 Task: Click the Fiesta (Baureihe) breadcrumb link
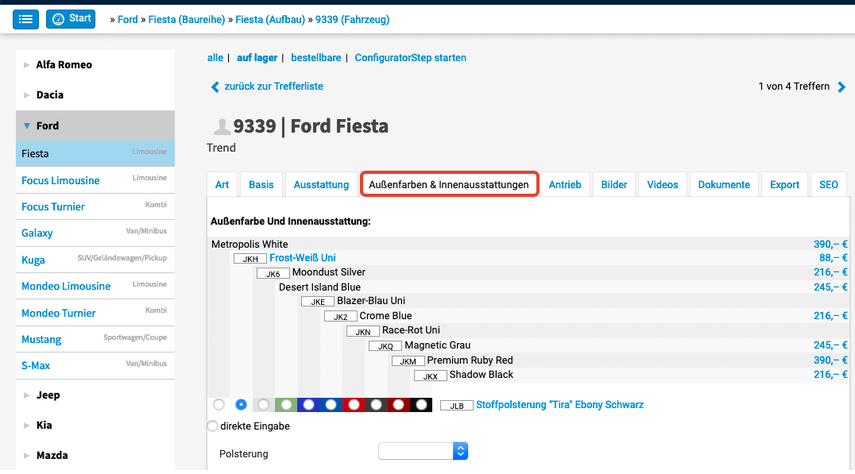(x=189, y=19)
